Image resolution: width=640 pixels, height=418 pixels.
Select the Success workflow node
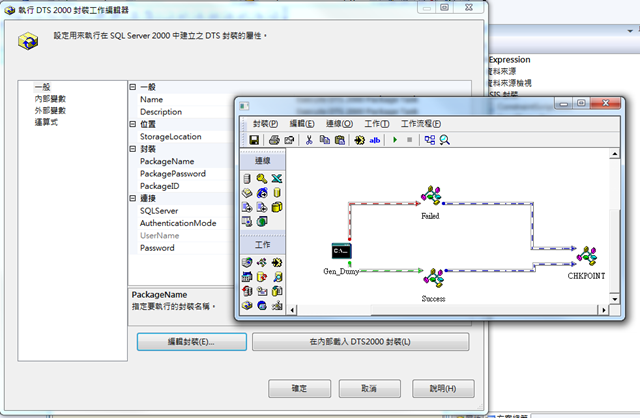point(433,278)
